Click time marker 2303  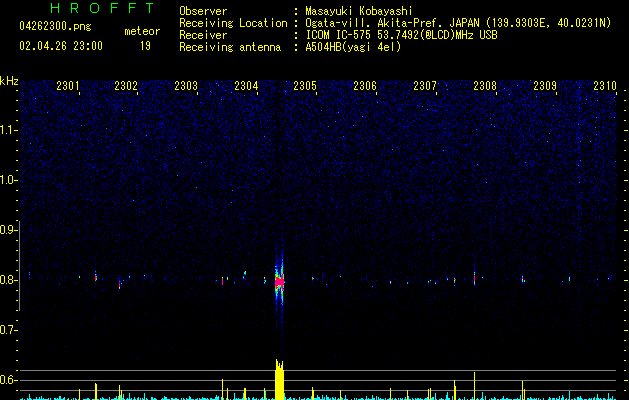click(186, 86)
